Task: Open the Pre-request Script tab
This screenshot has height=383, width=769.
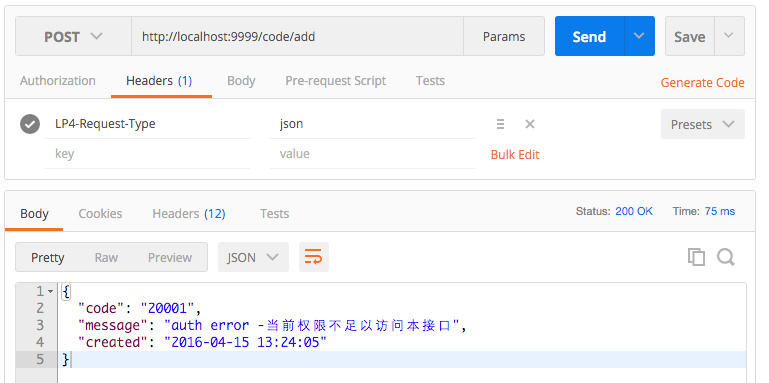Action: (x=335, y=80)
